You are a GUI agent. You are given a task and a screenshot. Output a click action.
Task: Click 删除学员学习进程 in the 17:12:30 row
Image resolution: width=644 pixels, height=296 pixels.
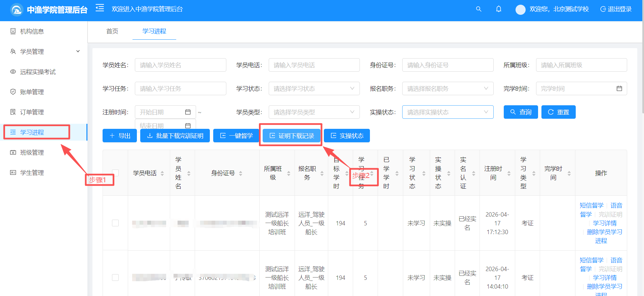click(604, 236)
